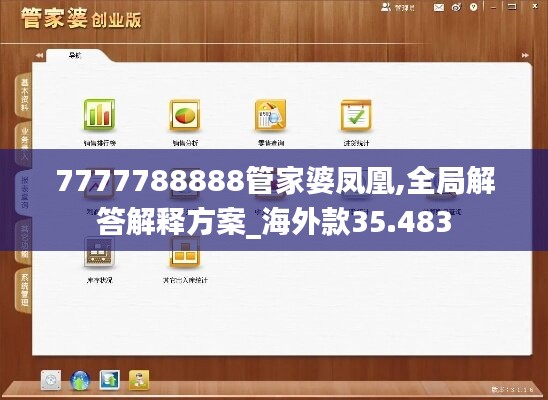
Task: Click the Weibo eye icon in title bar
Action: coord(456,7)
